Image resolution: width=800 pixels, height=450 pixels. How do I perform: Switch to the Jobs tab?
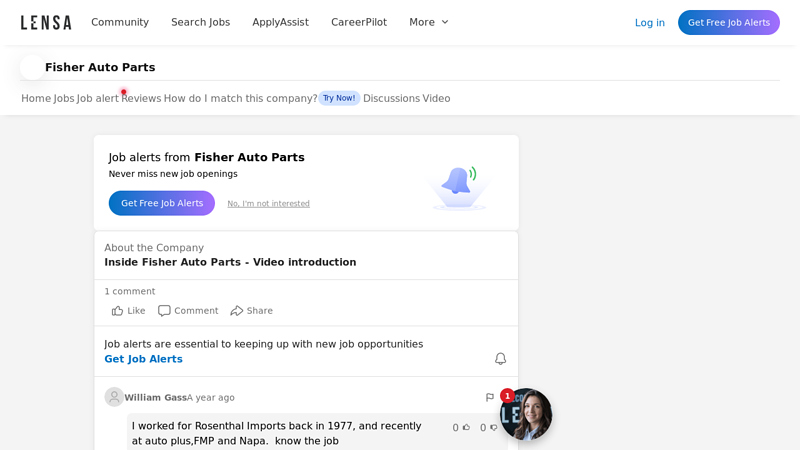coord(64,98)
